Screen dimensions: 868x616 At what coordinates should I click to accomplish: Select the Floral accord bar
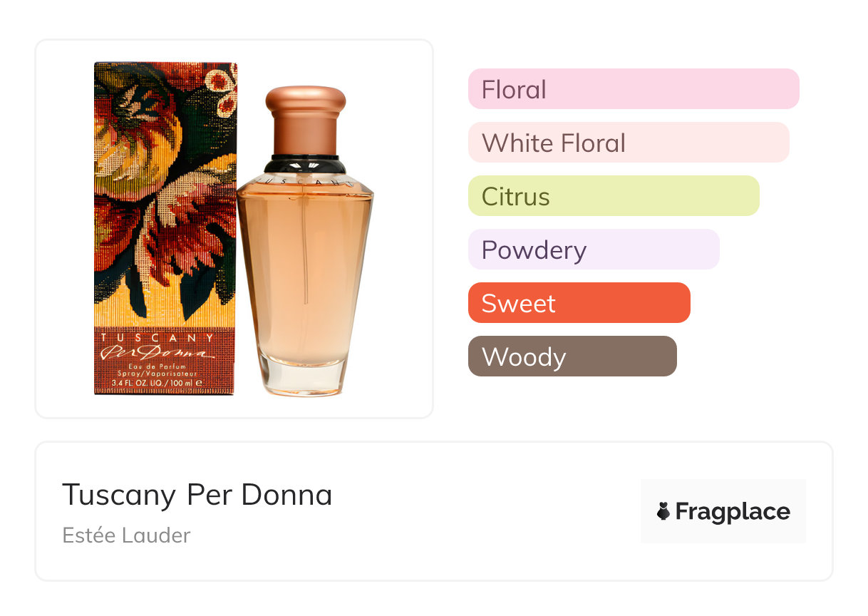(x=633, y=89)
